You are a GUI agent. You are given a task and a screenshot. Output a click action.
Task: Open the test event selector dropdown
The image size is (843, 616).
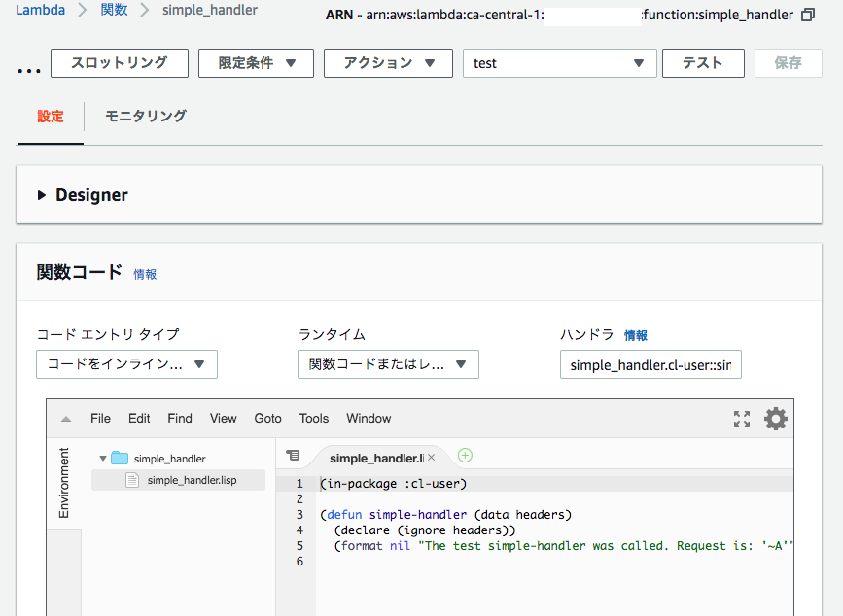click(560, 63)
